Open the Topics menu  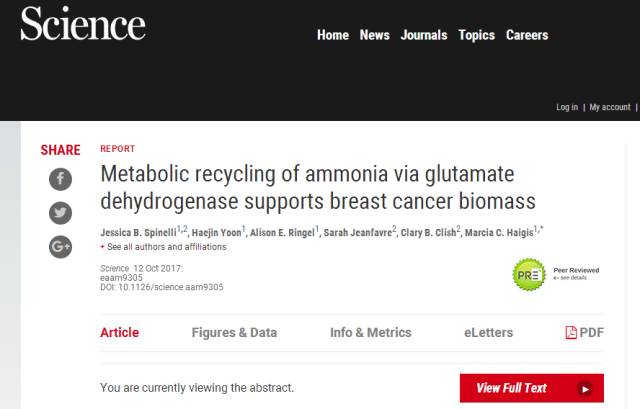(x=477, y=35)
